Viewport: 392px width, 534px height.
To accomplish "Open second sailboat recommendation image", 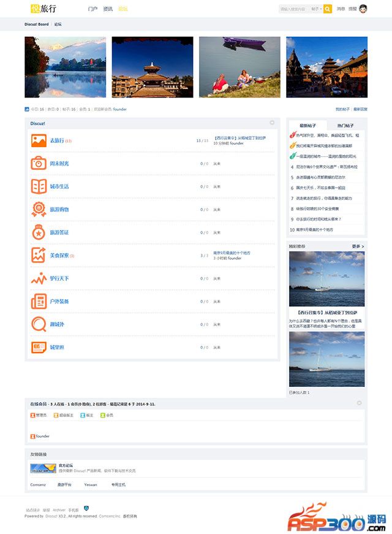I will [x=326, y=359].
